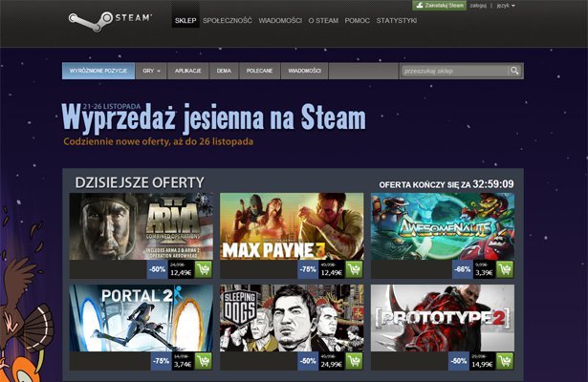Image resolution: width=588 pixels, height=382 pixels.
Task: Open the Awesomenauts banner
Action: pos(443,226)
